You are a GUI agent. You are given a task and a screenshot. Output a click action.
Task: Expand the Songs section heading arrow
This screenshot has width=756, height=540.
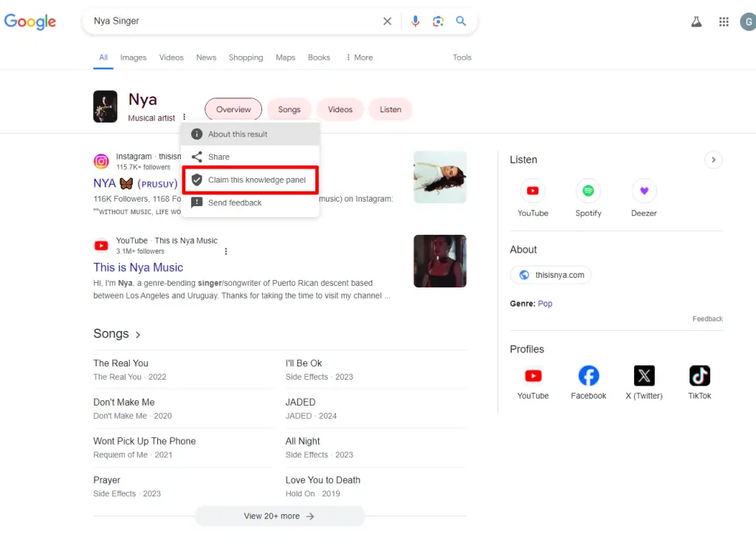click(x=138, y=335)
